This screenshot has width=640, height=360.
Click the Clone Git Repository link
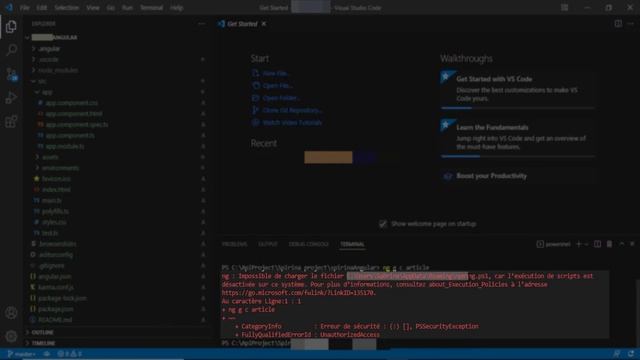coord(287,110)
